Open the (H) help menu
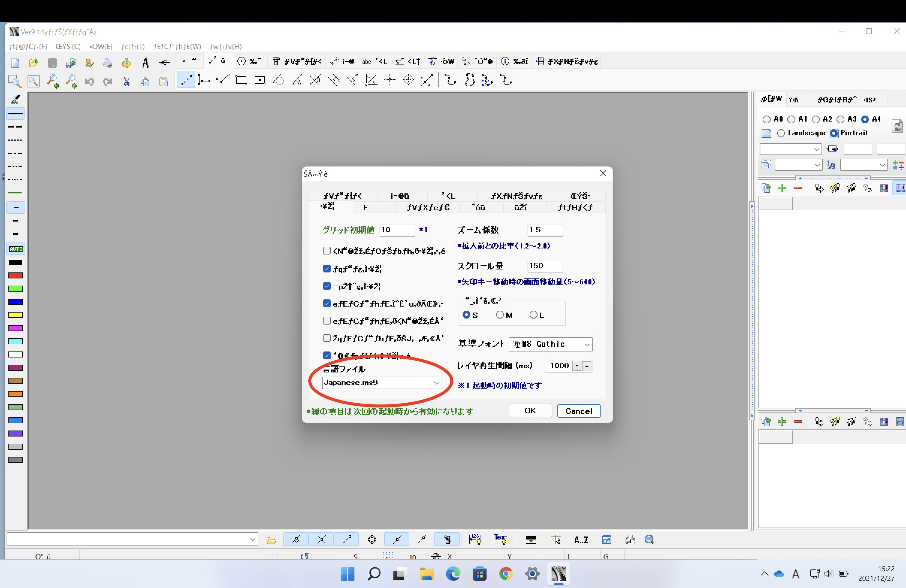Image resolution: width=906 pixels, height=588 pixels. pyautogui.click(x=226, y=46)
